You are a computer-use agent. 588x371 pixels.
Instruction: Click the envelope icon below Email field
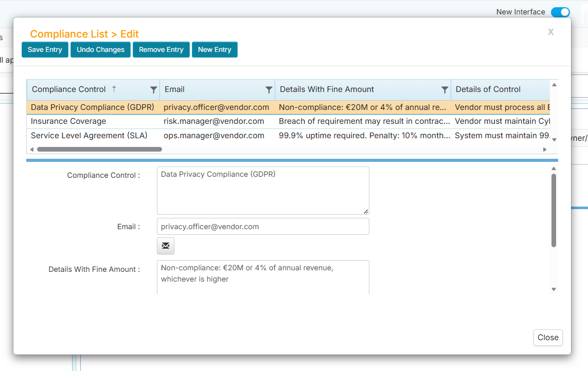point(166,246)
